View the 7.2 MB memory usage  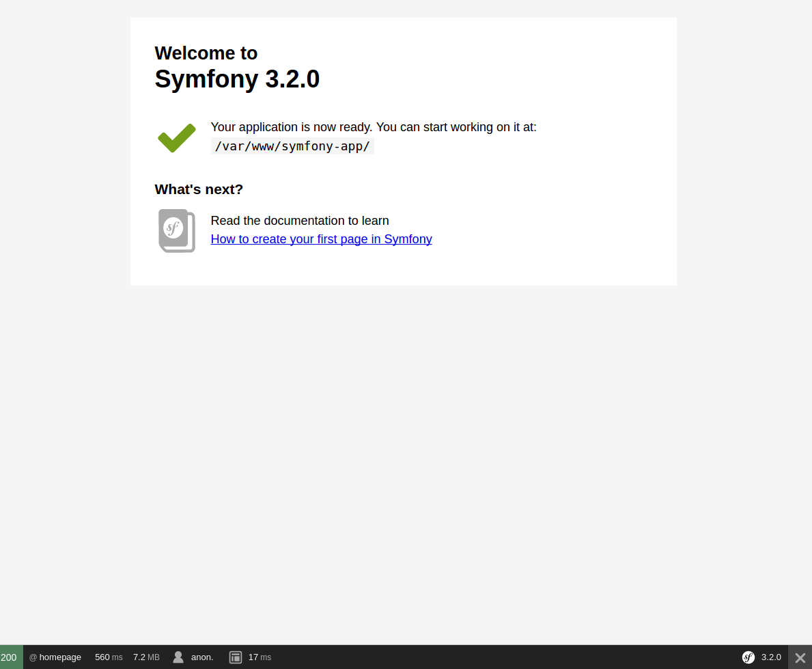tap(146, 657)
